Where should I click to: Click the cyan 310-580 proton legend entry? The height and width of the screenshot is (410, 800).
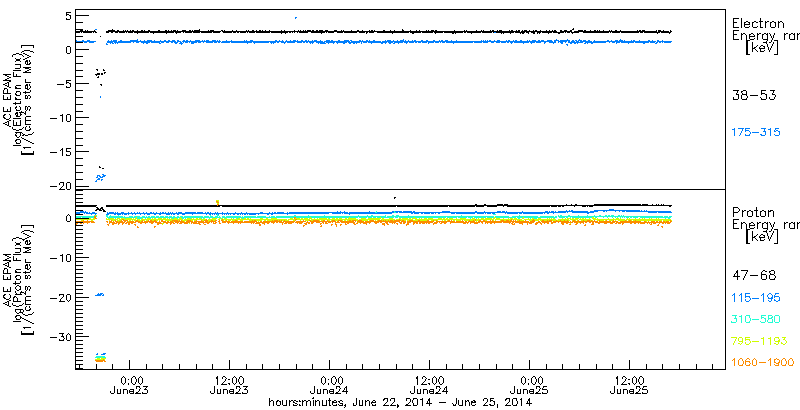[x=756, y=319]
